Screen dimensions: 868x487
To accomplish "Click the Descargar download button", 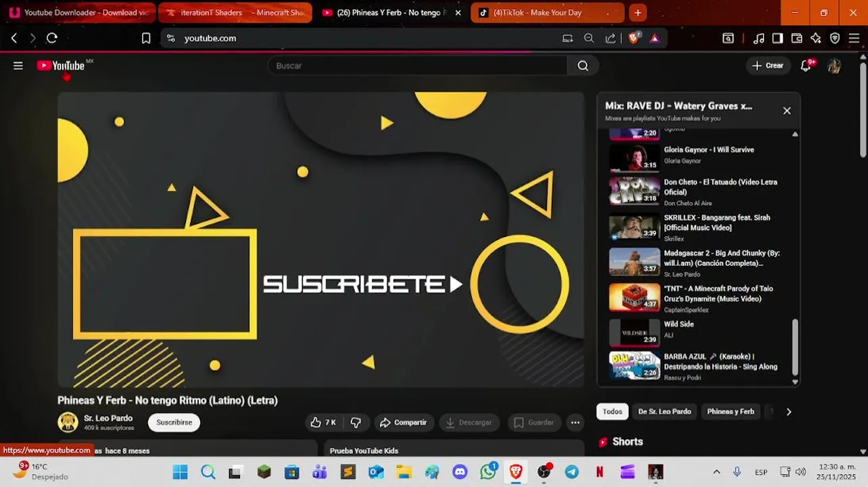I will pyautogui.click(x=469, y=423).
